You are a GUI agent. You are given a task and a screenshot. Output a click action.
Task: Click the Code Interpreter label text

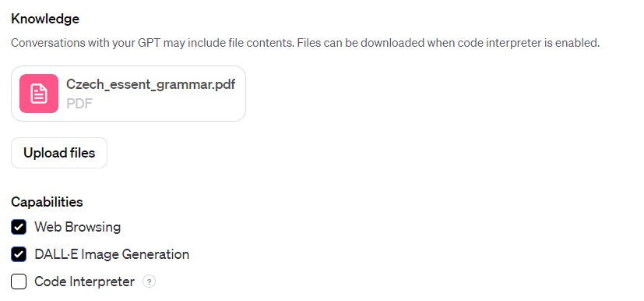(85, 282)
